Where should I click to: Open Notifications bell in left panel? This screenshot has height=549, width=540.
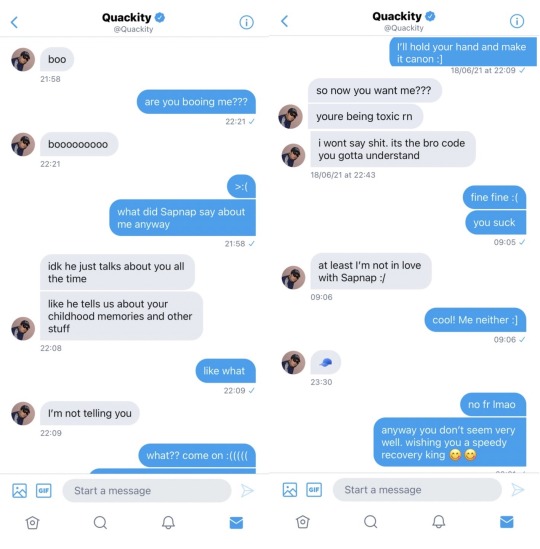coord(168,522)
